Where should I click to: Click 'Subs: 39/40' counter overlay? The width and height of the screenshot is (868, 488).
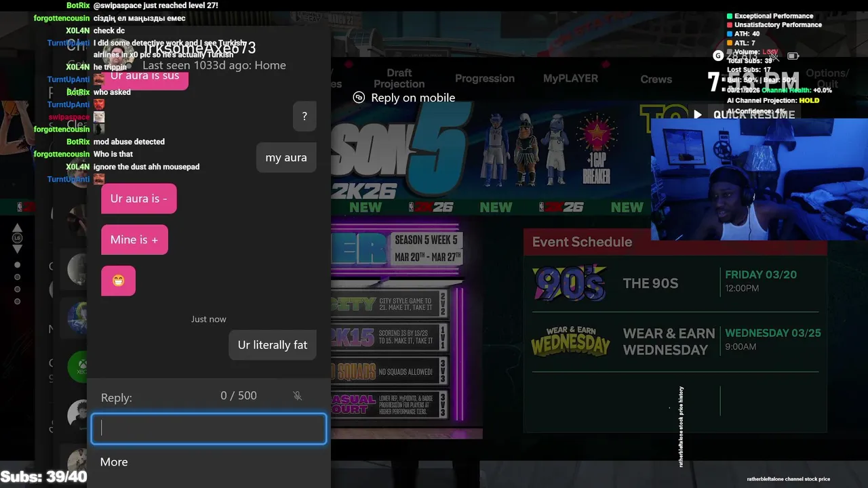[44, 477]
